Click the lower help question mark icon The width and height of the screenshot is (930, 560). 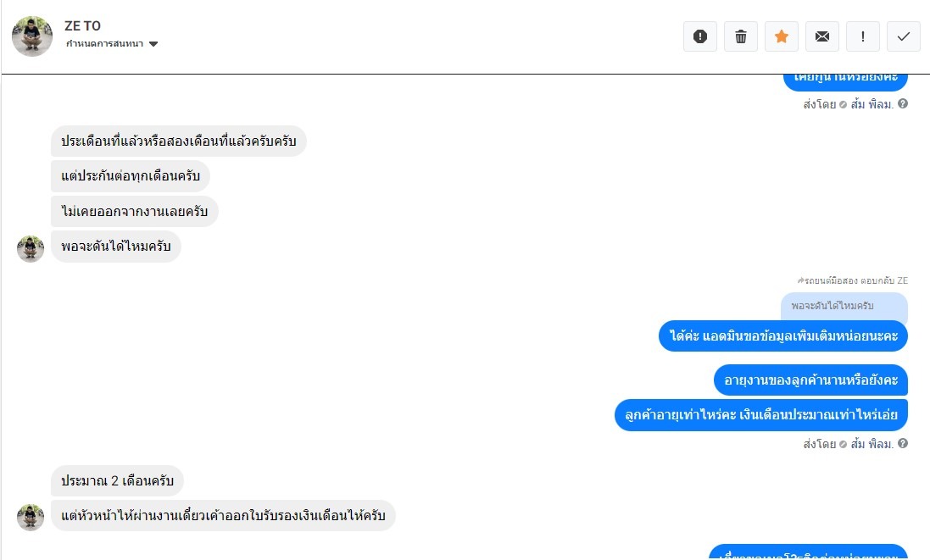pos(903,443)
